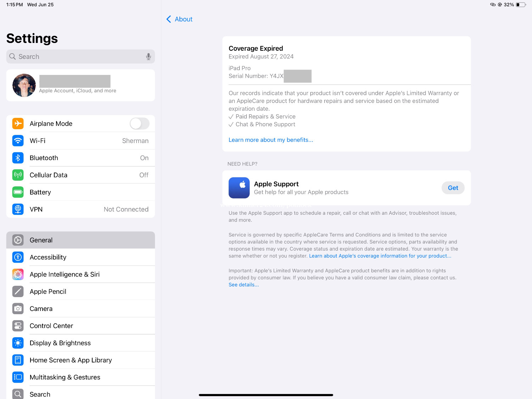Viewport: 532px width, 399px height.
Task: Tap the Wi-Fi icon
Action: (x=18, y=141)
